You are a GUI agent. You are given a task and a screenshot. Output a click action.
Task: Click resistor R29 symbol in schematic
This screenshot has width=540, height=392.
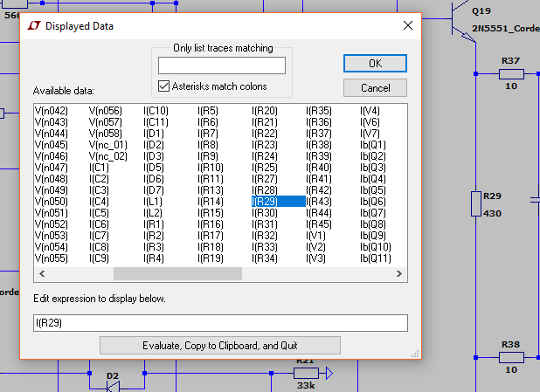pyautogui.click(x=476, y=203)
